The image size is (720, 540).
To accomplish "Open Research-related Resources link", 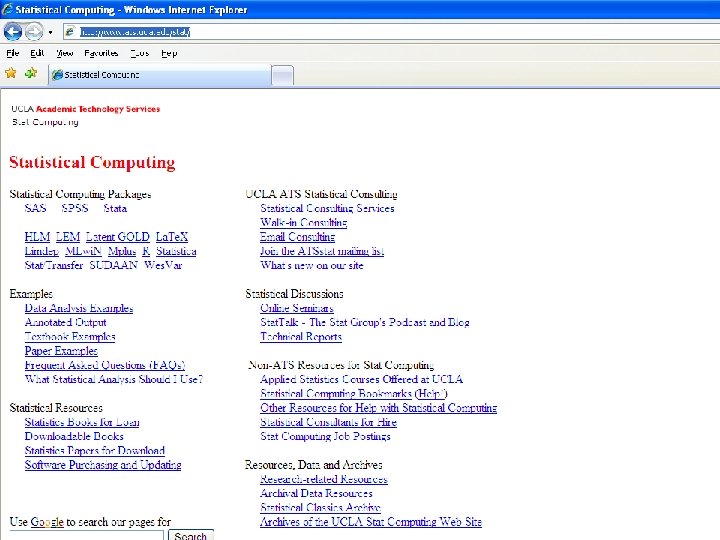I will 324,479.
